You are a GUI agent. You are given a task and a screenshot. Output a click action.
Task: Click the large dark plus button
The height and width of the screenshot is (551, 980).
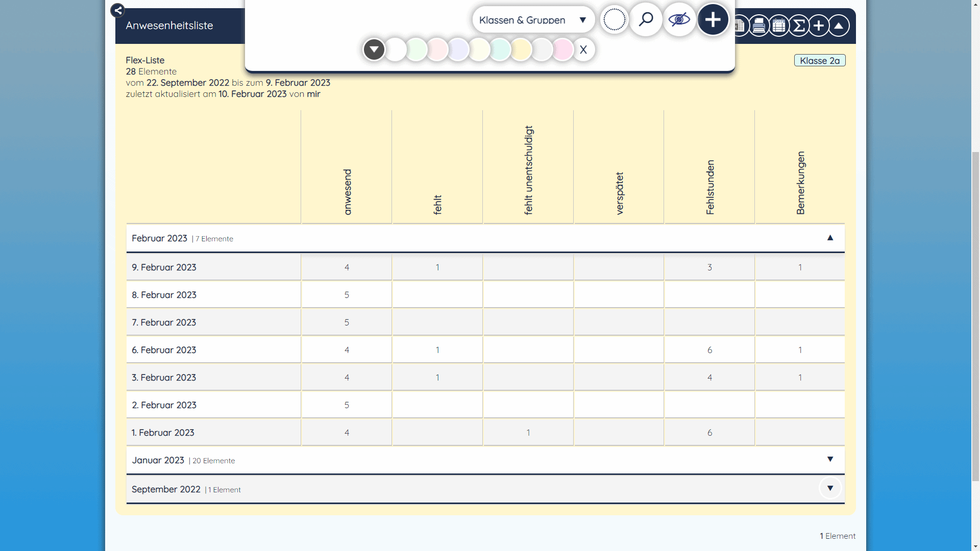tap(713, 20)
